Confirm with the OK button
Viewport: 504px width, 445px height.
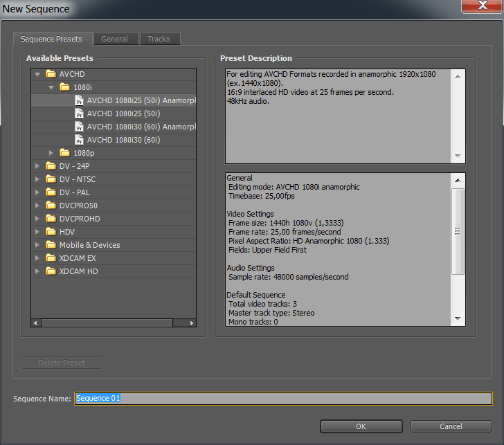coord(361,426)
